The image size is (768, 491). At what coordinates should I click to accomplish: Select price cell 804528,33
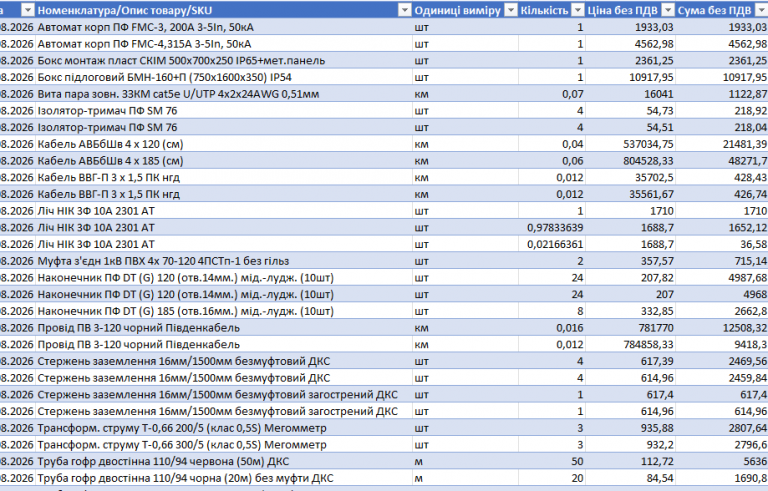[x=630, y=160]
